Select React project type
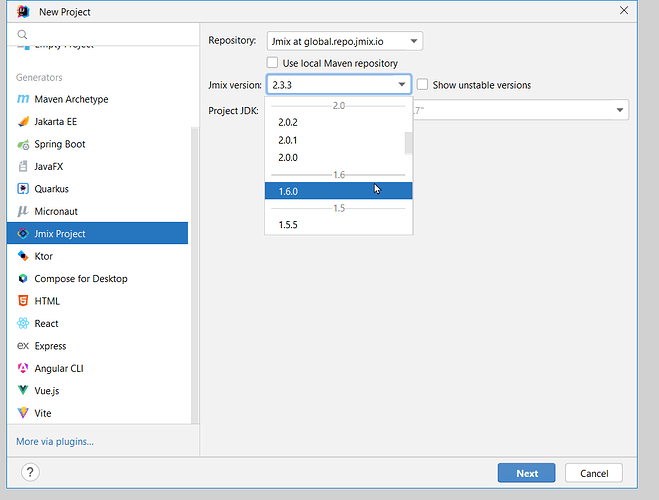Viewport: 659px width, 500px height. coord(98,323)
